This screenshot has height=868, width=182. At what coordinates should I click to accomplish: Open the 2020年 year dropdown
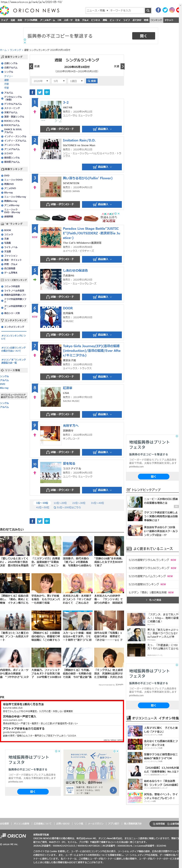41,81
